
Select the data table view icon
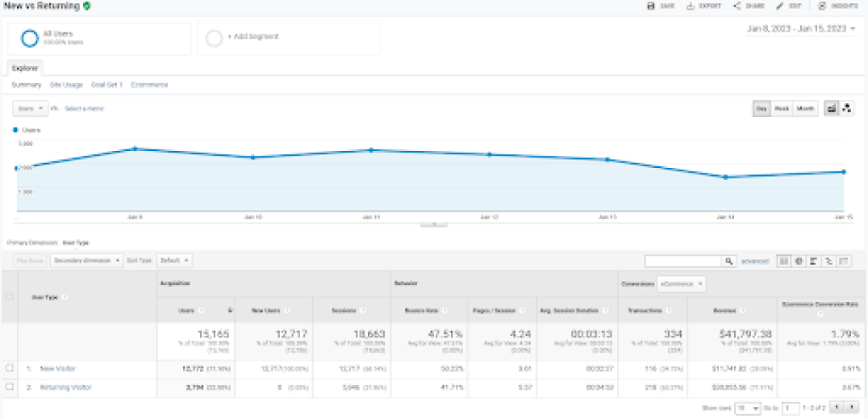[x=783, y=261]
